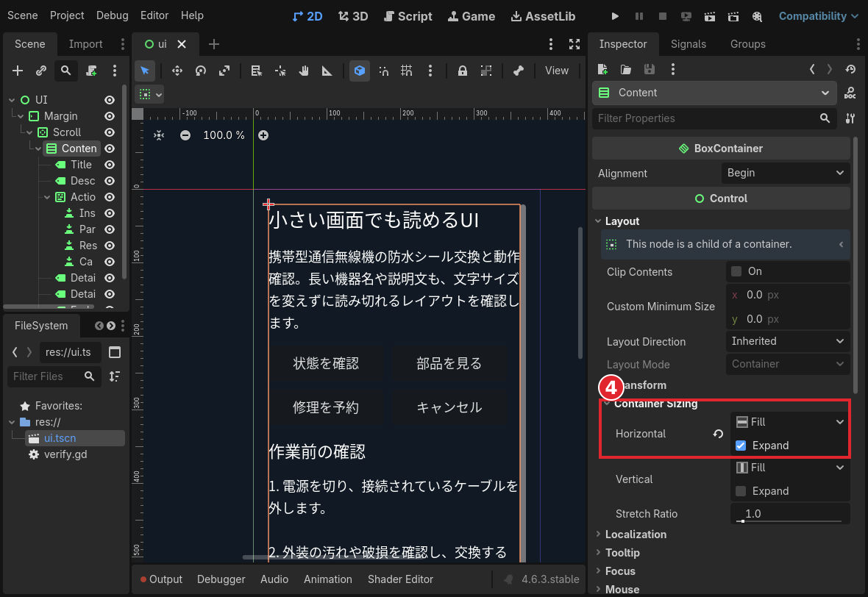This screenshot has height=597, width=868.
Task: Switch to the Import tab
Action: [86, 44]
